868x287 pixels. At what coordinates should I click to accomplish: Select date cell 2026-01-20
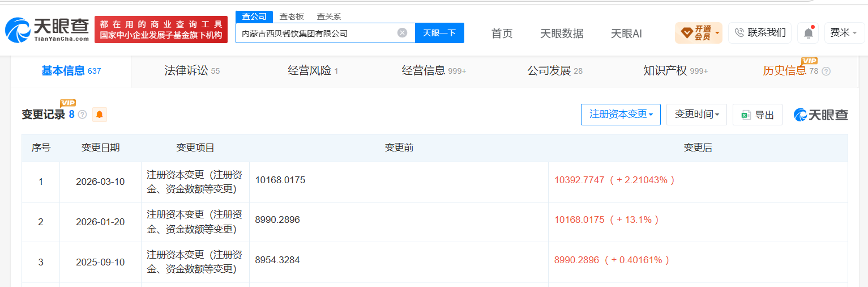[100, 222]
